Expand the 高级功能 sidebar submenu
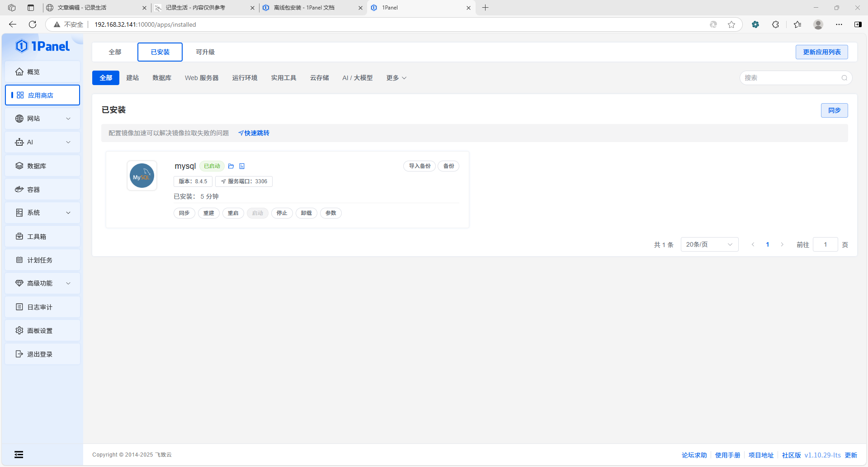868x467 pixels. (x=42, y=283)
